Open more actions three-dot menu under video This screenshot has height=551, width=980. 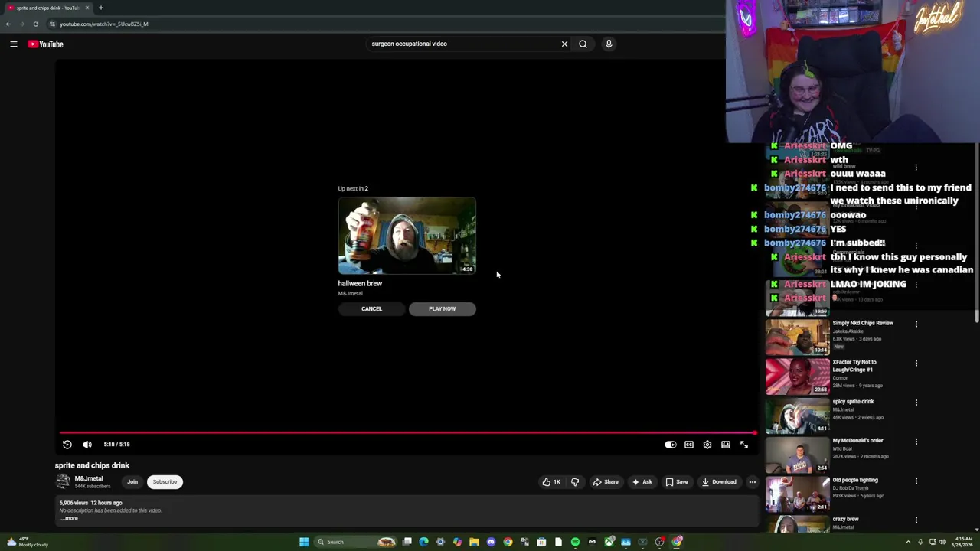pyautogui.click(x=753, y=482)
